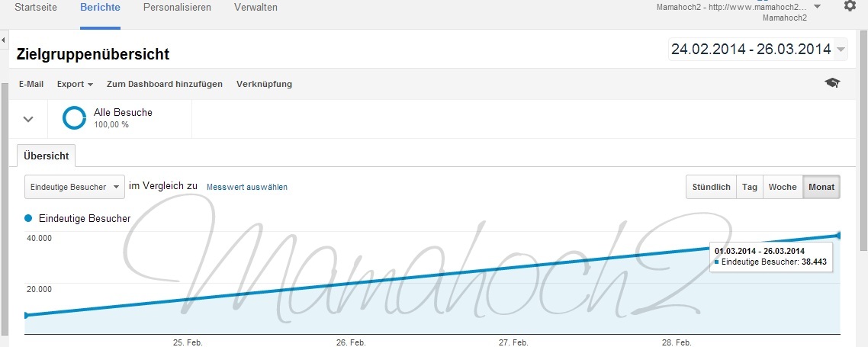
Task: Open the account selector dropdown arrow
Action: click(817, 7)
